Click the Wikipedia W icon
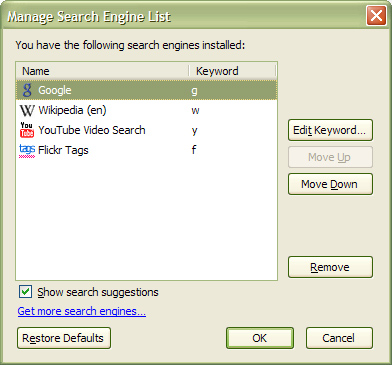 [27, 110]
